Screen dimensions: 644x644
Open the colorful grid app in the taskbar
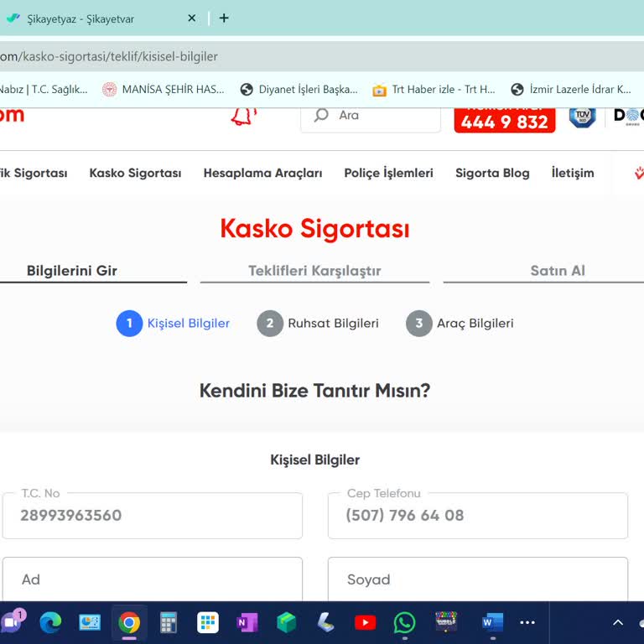pyautogui.click(x=208, y=623)
